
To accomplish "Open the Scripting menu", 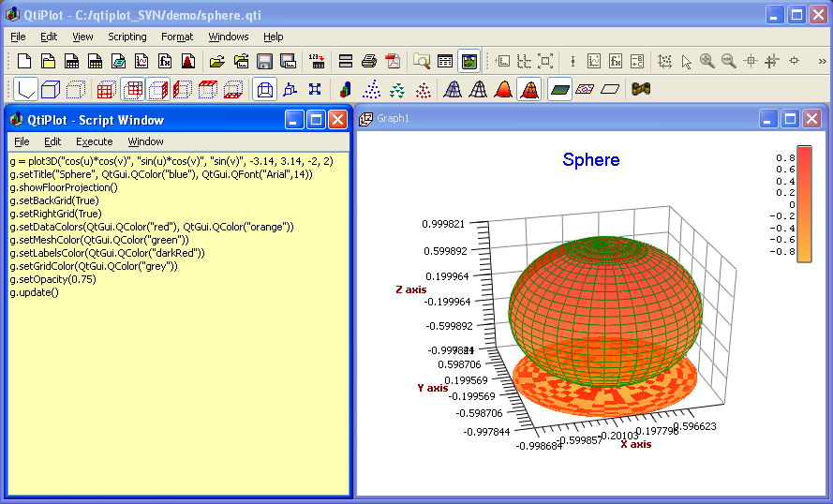I will click(127, 37).
